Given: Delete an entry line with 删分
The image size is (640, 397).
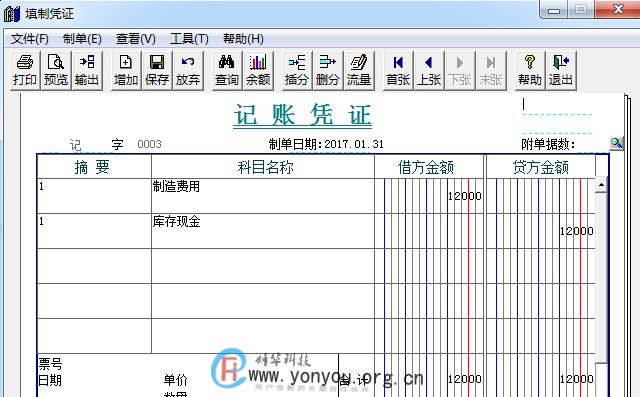Looking at the screenshot, I should pos(327,70).
